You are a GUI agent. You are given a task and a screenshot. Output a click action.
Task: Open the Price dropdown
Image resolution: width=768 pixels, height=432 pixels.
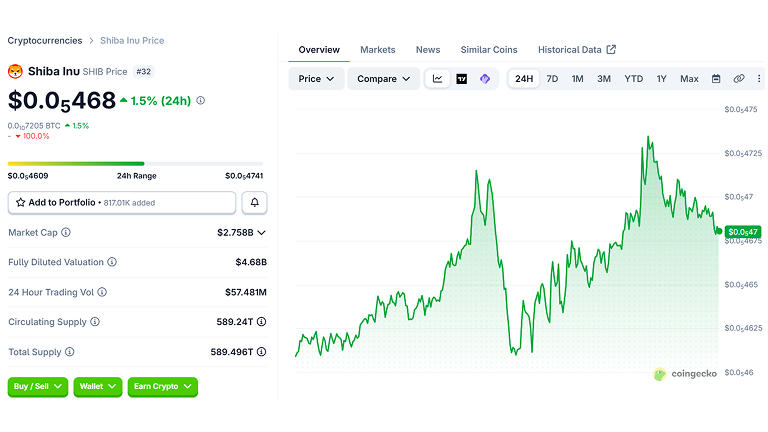(x=316, y=79)
